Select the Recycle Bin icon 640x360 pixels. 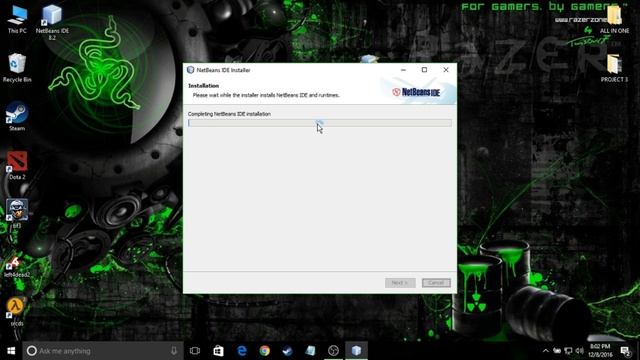(17, 68)
